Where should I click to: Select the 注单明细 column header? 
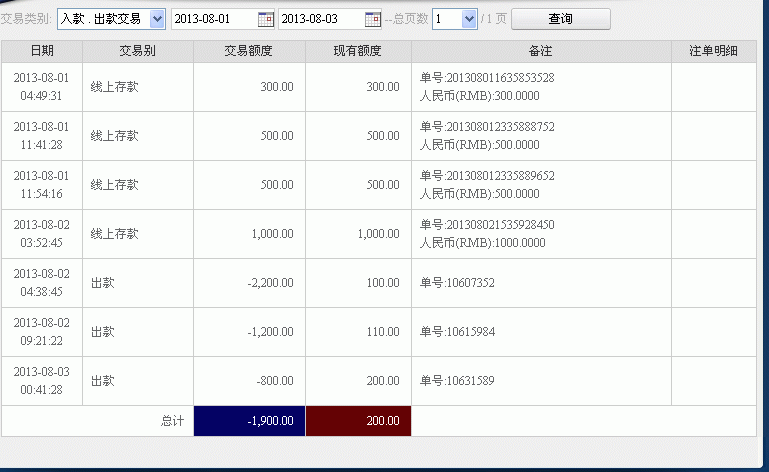714,51
